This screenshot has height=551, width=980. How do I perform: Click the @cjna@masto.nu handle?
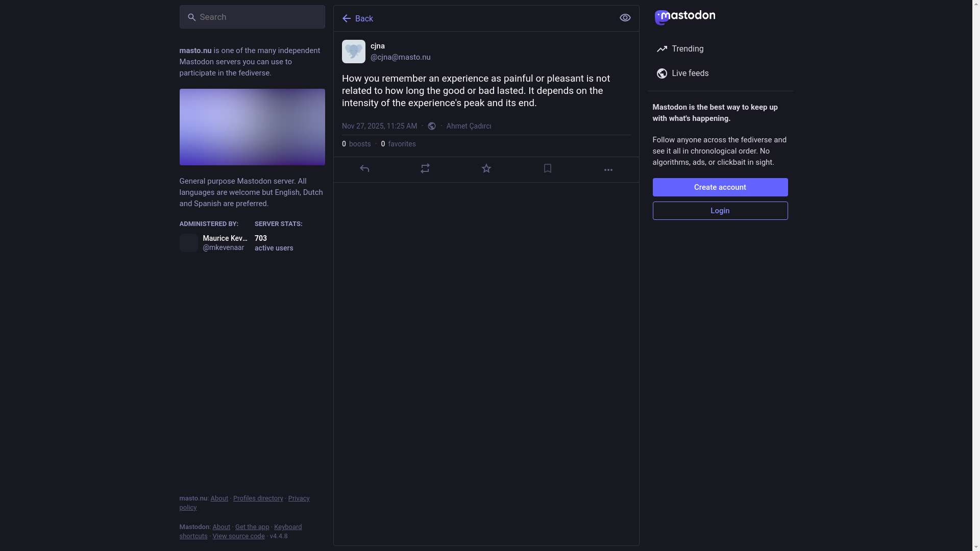coord(401,57)
